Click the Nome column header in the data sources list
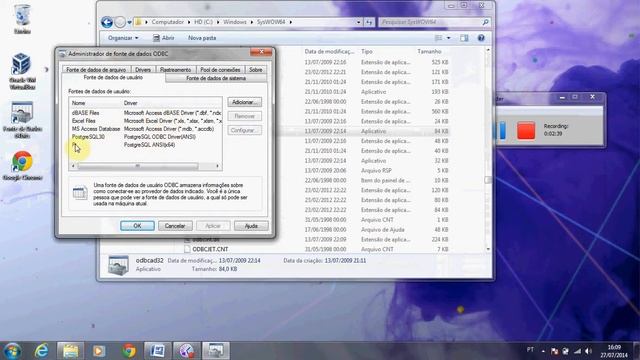Screen dimensions: 640x360 coord(96,103)
